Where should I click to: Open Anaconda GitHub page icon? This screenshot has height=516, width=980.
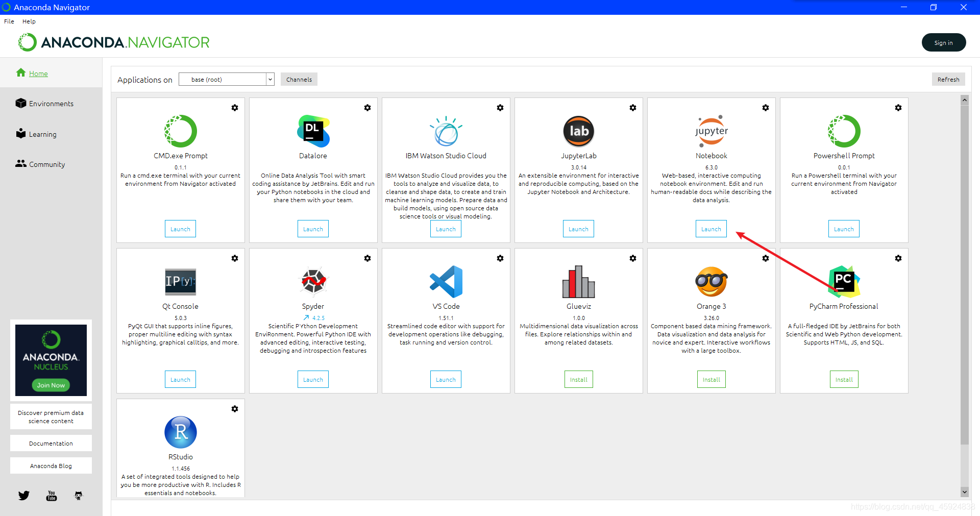pos(79,496)
